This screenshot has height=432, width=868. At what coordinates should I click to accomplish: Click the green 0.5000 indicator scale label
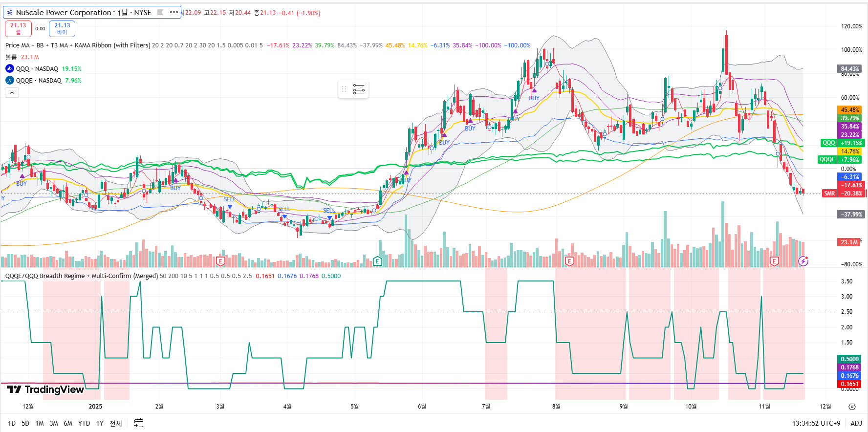pyautogui.click(x=850, y=359)
